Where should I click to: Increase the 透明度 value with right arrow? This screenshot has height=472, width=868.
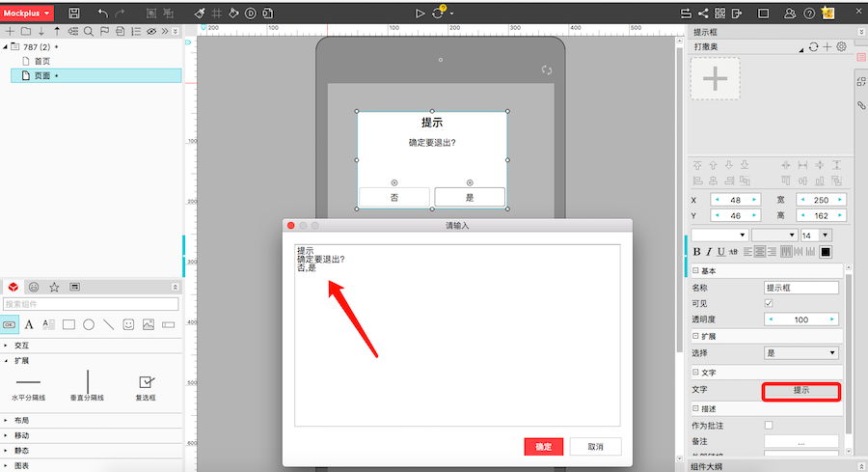[x=832, y=319]
